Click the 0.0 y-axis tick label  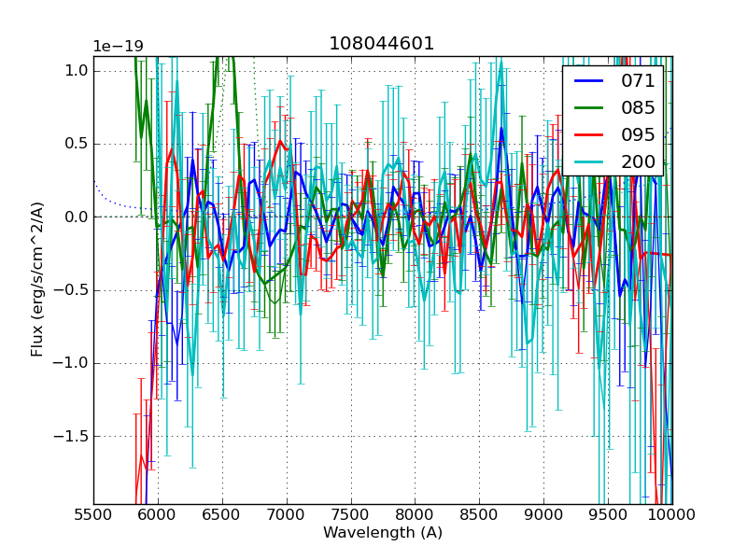click(78, 217)
